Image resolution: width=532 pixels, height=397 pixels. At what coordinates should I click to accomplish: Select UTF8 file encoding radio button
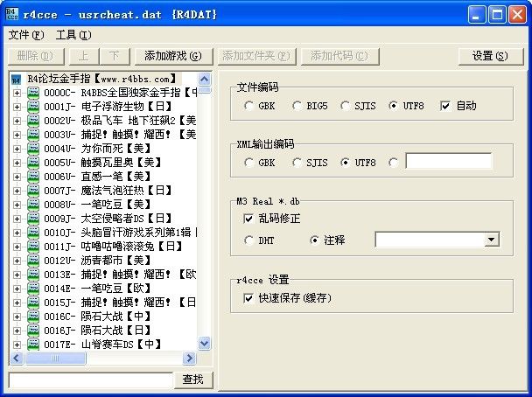(393, 106)
